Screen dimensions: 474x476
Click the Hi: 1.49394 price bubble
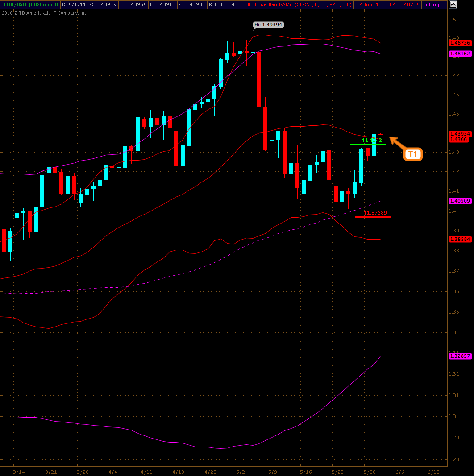(x=268, y=25)
